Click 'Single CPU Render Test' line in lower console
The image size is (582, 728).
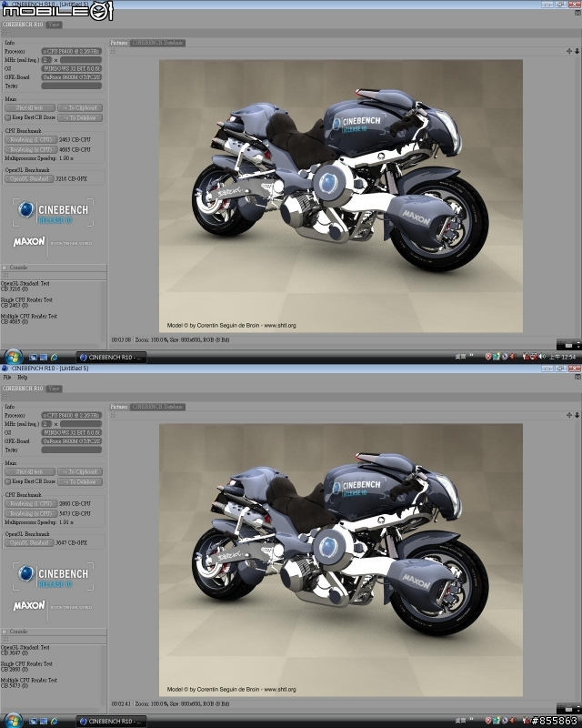pos(26,664)
